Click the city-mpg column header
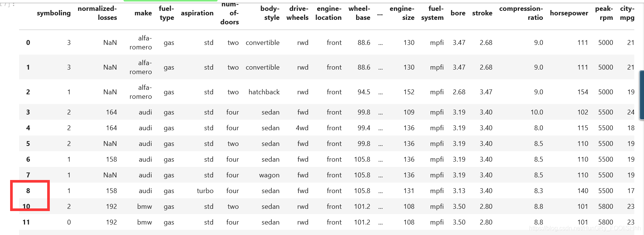The width and height of the screenshot is (644, 235). pyautogui.click(x=627, y=13)
